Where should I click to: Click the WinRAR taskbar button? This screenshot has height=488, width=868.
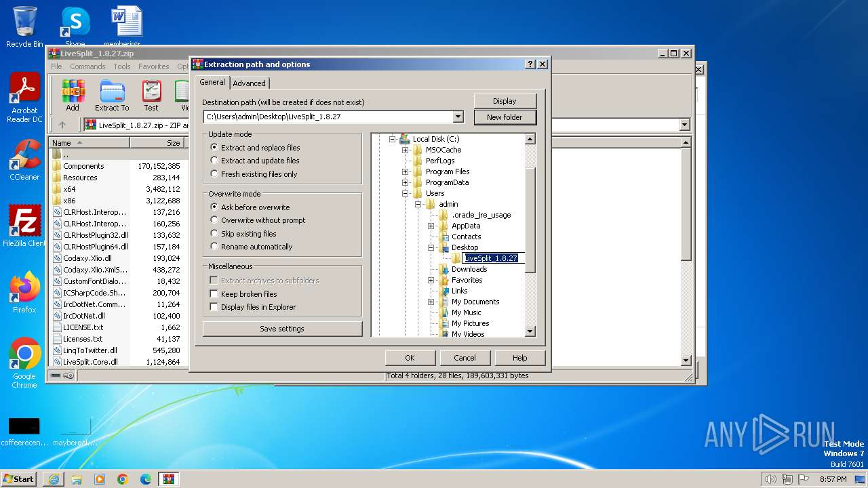click(169, 479)
